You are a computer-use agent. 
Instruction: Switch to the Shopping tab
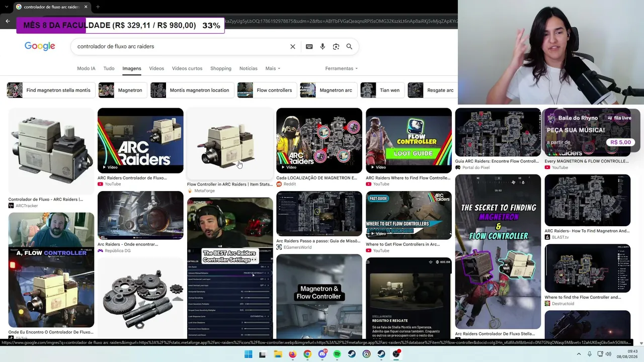coord(221,68)
